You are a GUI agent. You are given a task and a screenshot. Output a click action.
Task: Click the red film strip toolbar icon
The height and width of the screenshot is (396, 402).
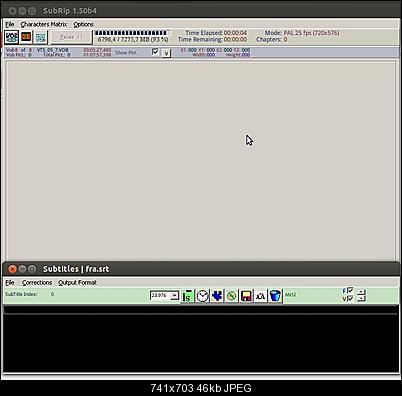coord(26,37)
